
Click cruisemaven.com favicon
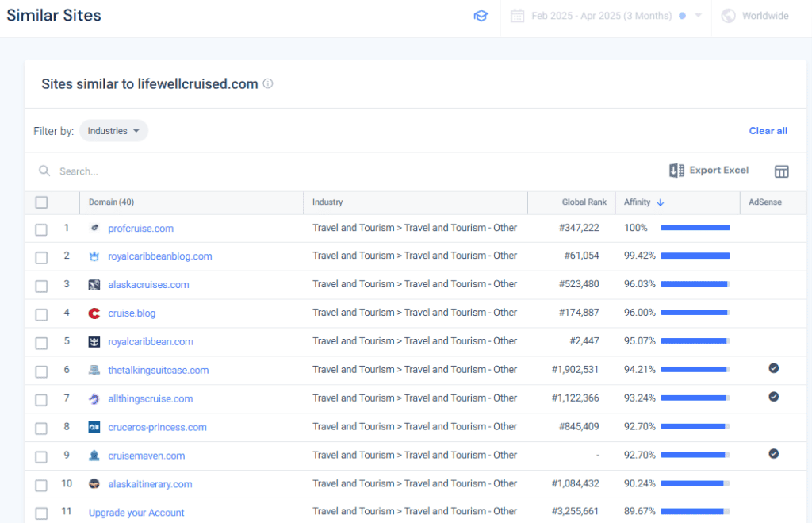(x=94, y=456)
